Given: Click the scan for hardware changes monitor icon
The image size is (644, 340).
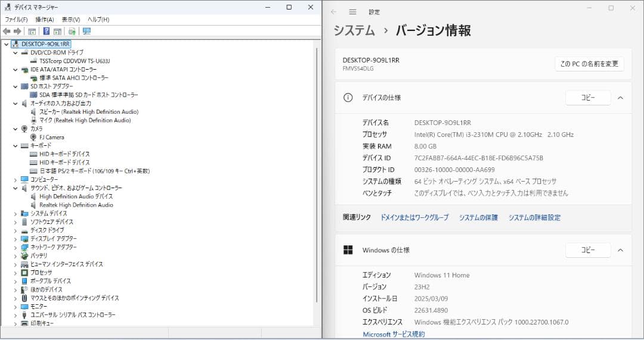Looking at the screenshot, I should pyautogui.click(x=86, y=31).
